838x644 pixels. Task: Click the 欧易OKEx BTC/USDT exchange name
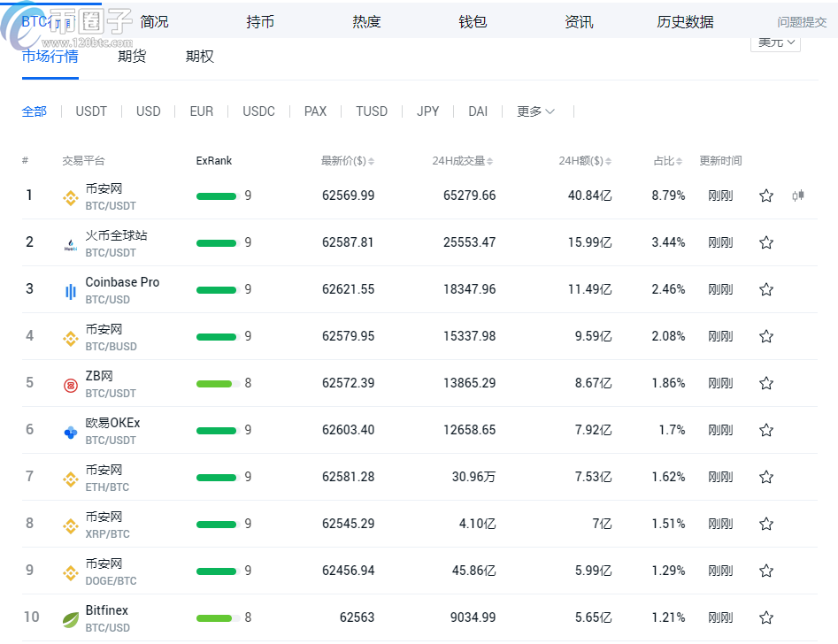pyautogui.click(x=112, y=423)
